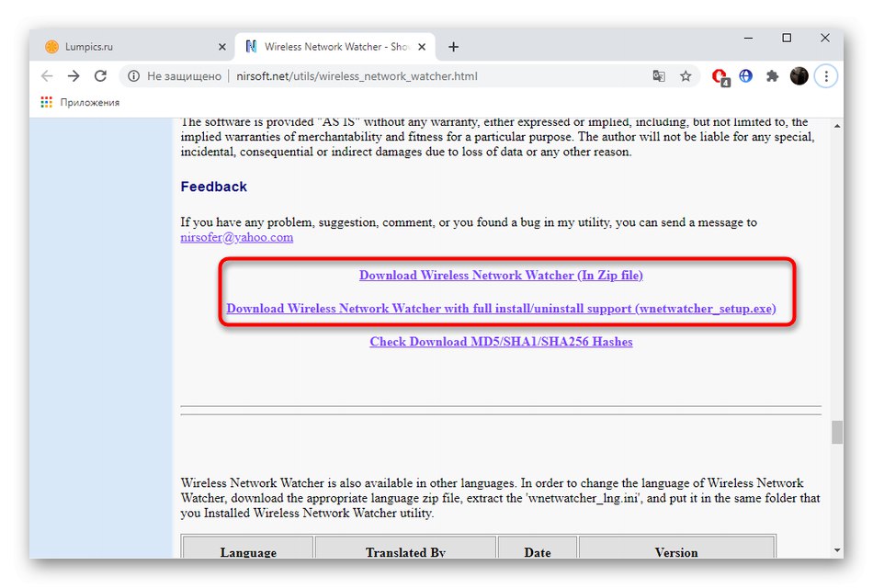
Task: Click the browser profile avatar
Action: pyautogui.click(x=799, y=75)
